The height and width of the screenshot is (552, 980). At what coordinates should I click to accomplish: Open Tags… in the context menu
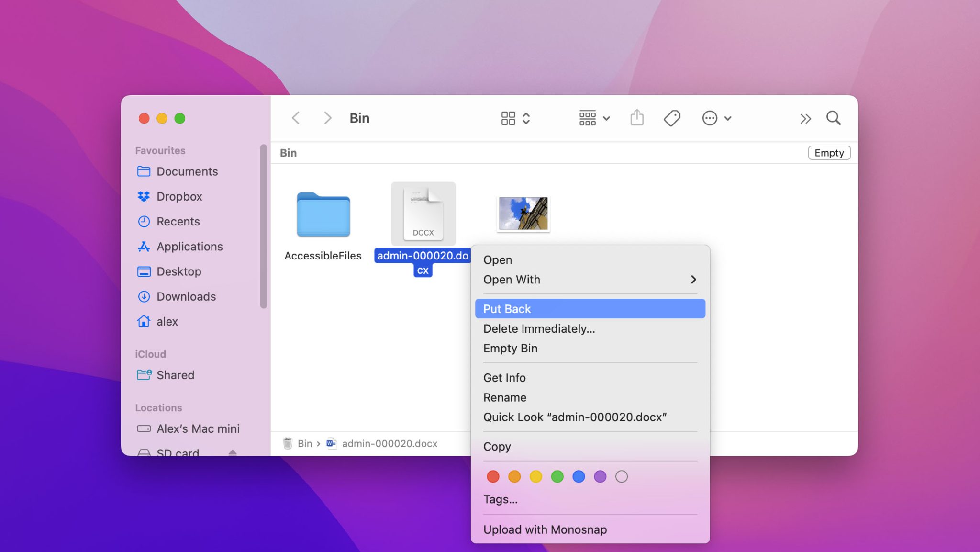point(590,499)
